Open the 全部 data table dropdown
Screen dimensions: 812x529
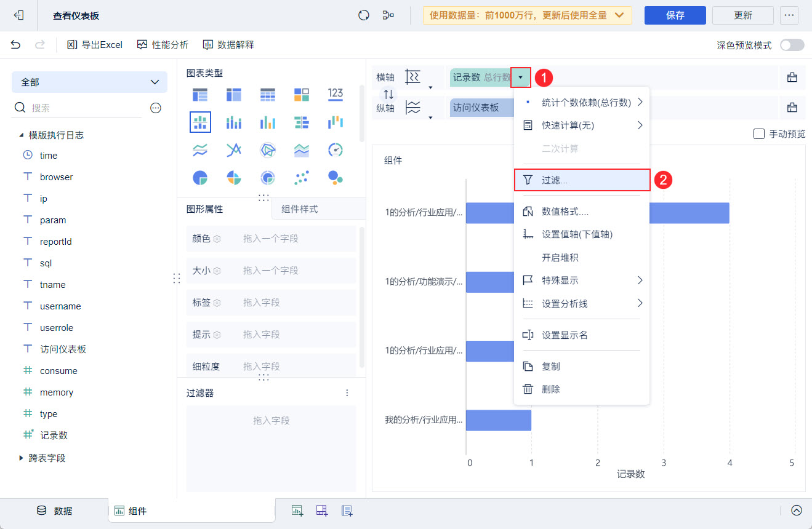tap(89, 82)
